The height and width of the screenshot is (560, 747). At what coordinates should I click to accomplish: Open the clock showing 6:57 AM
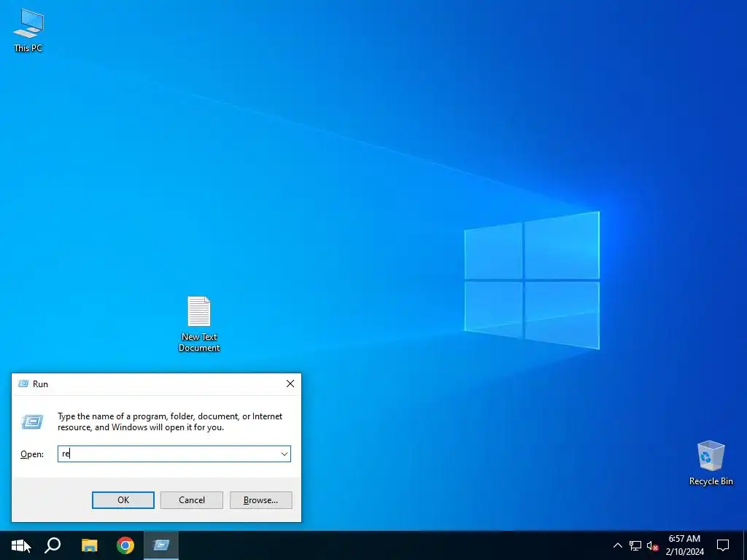pyautogui.click(x=684, y=545)
